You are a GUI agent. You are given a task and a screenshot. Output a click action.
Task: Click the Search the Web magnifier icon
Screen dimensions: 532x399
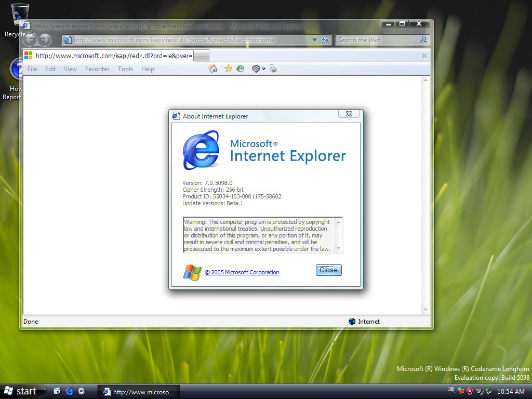[x=423, y=40]
